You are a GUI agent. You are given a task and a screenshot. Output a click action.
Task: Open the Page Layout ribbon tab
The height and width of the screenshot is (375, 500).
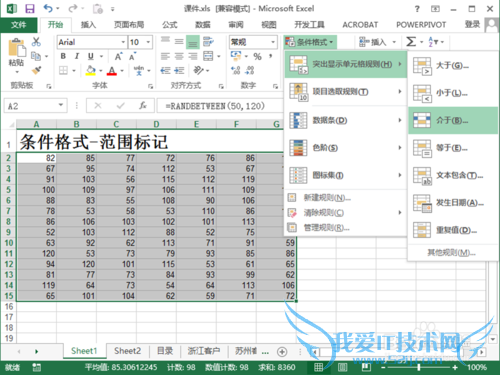(x=129, y=25)
